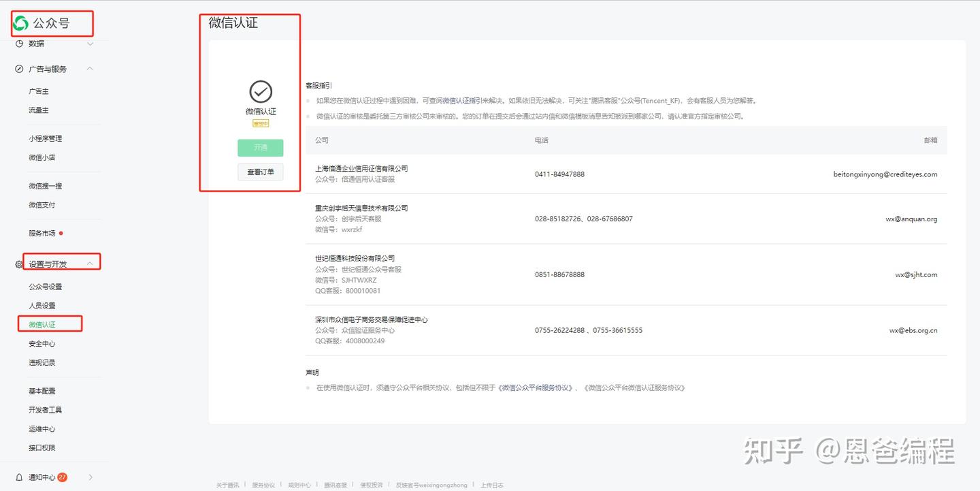Click phone number 0851-88678888
980x491 pixels.
pyautogui.click(x=559, y=275)
